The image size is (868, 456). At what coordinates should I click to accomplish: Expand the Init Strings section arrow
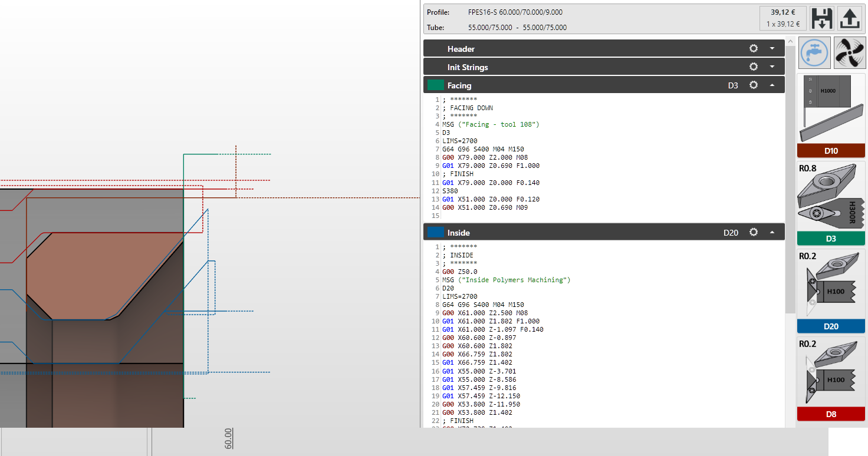[x=772, y=67]
